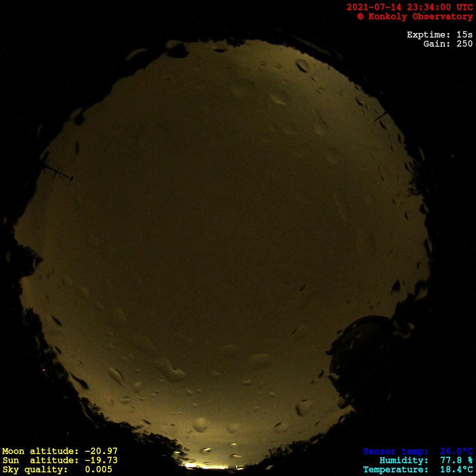Click the antenna silhouette on the left edge
The image size is (476, 476).
point(57,173)
